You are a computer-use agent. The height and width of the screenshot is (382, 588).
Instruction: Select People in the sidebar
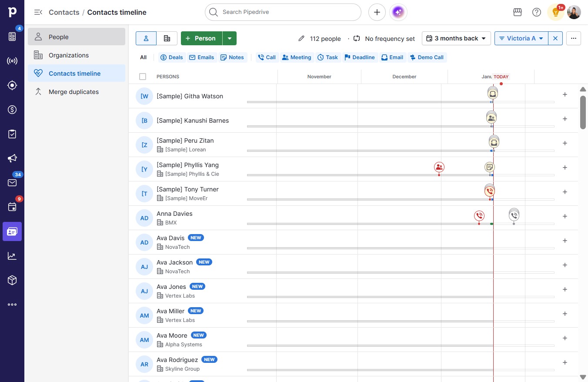point(77,37)
